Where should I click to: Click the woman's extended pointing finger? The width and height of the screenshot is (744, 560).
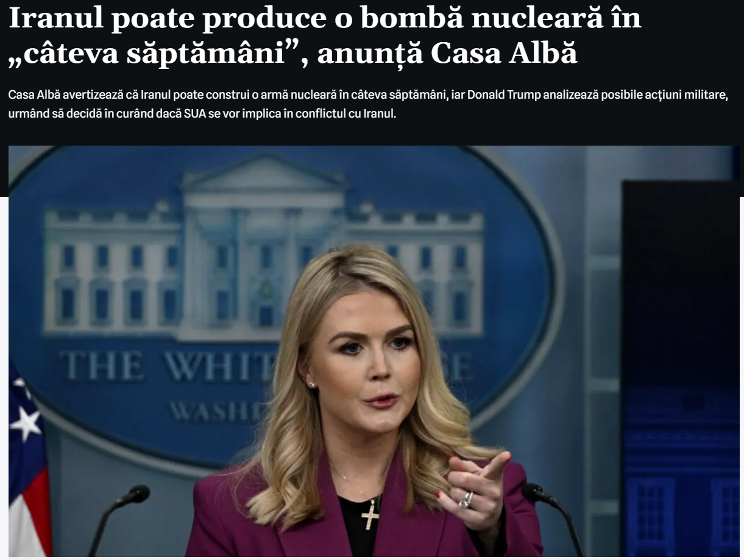[494, 466]
